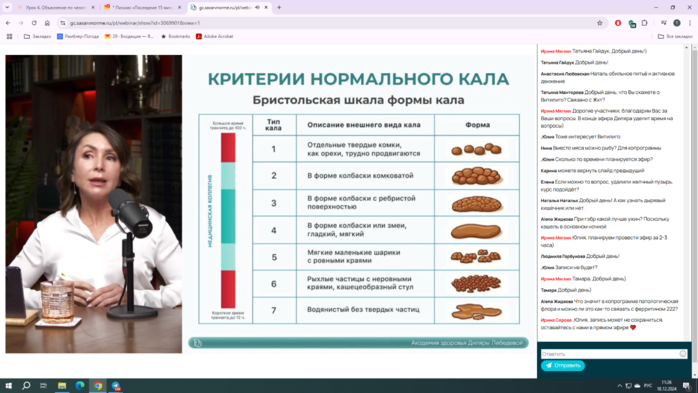Bookmark this page with the star
This screenshot has height=393, width=698.
tap(600, 23)
